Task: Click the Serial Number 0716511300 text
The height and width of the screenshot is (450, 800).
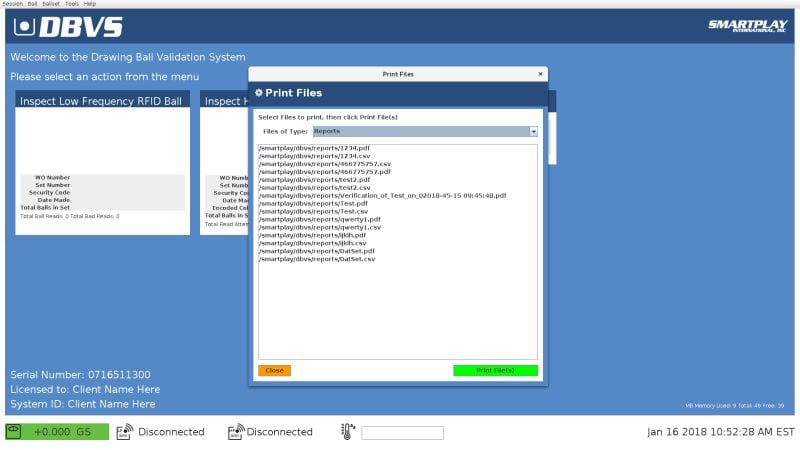Action: [x=80, y=374]
